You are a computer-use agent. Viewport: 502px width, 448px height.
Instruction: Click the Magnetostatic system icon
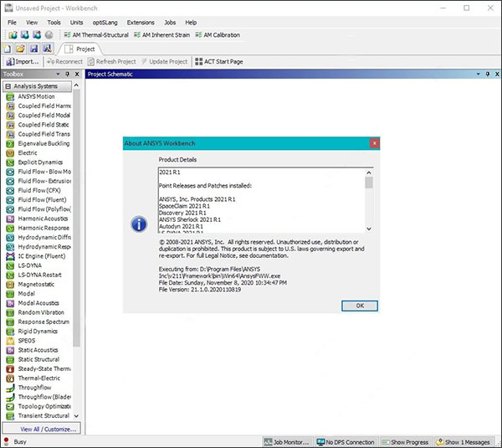pyautogui.click(x=10, y=284)
